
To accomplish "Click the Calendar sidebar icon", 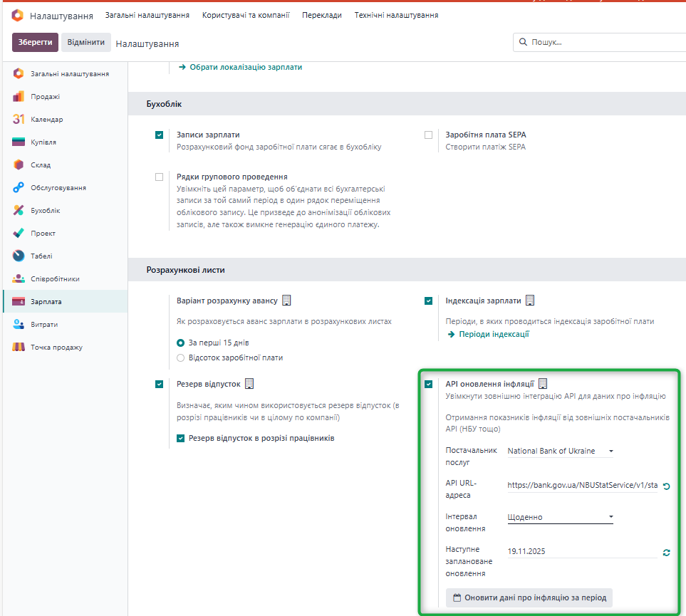I will tap(19, 120).
